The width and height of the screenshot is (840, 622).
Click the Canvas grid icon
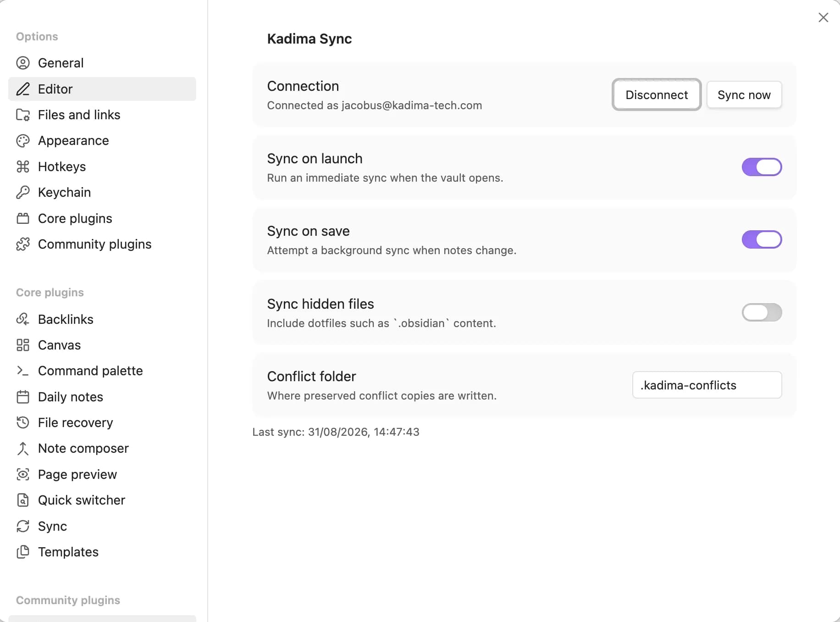23,345
